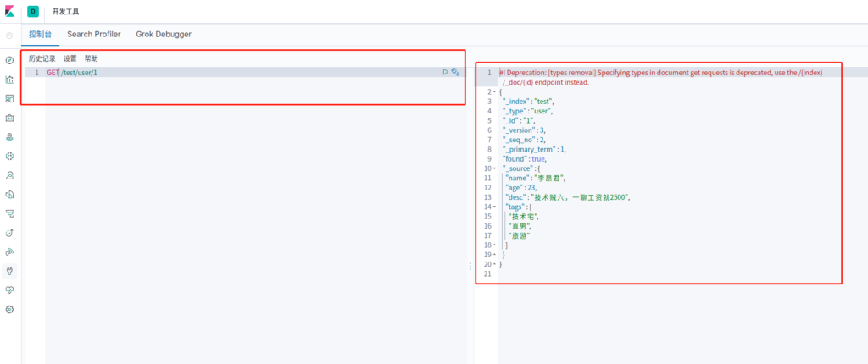Open the recently viewed clock icon
Viewport: 868px width, 364px height.
click(9, 36)
